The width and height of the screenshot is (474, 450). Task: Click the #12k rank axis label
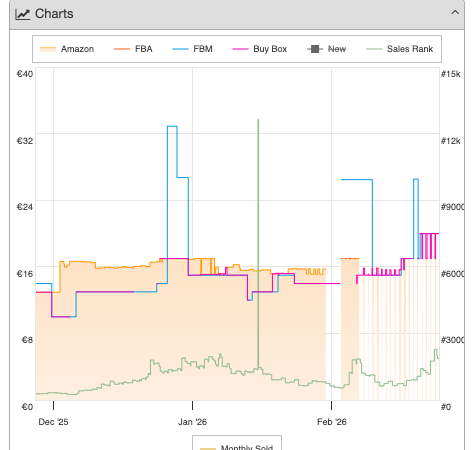click(451, 141)
